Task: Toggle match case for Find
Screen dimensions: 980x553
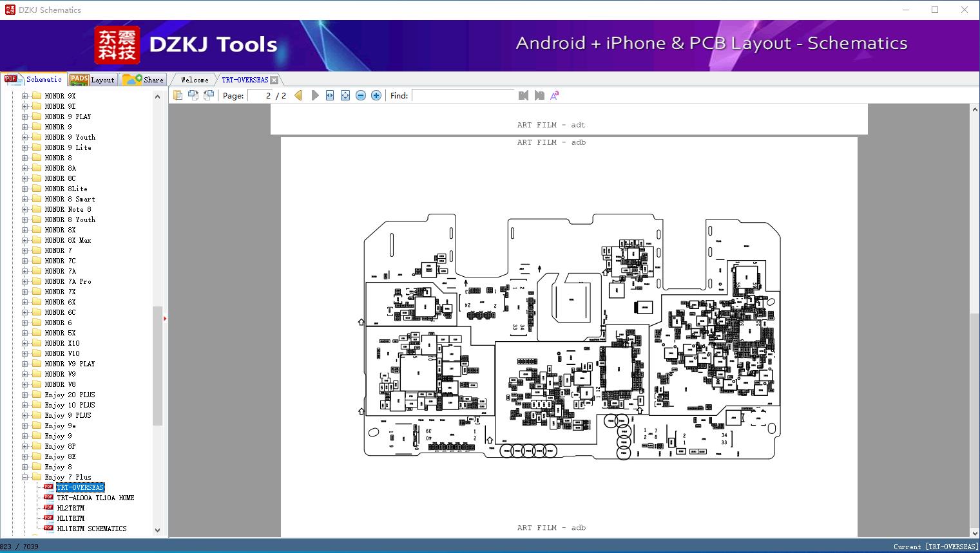Action: click(555, 95)
